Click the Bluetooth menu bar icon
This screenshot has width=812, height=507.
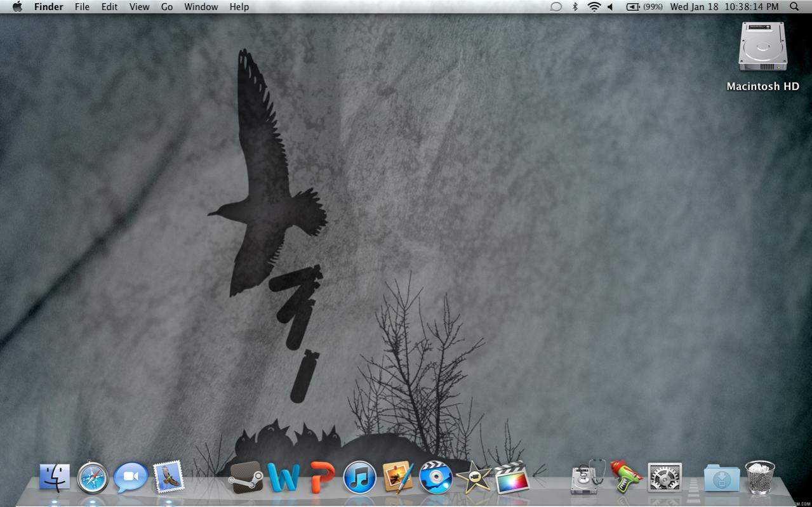click(575, 7)
